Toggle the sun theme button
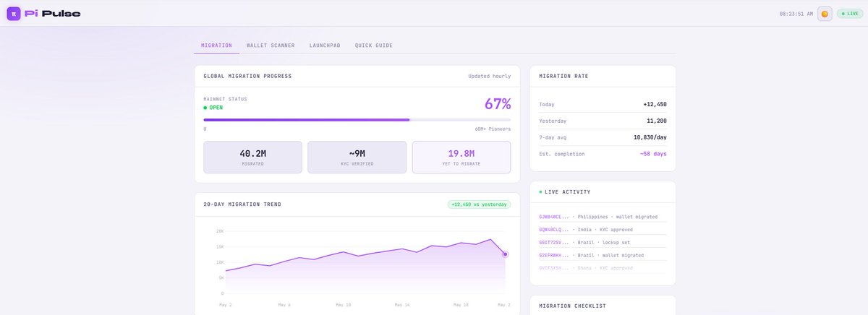 [825, 14]
